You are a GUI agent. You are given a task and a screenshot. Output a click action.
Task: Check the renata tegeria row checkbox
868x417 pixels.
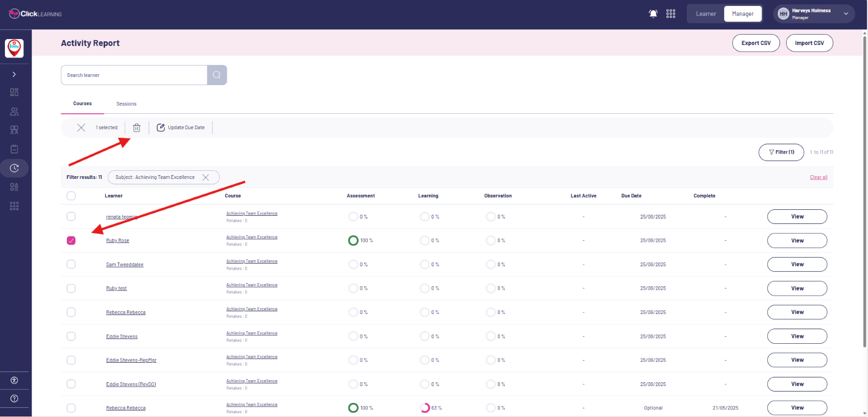(x=71, y=216)
